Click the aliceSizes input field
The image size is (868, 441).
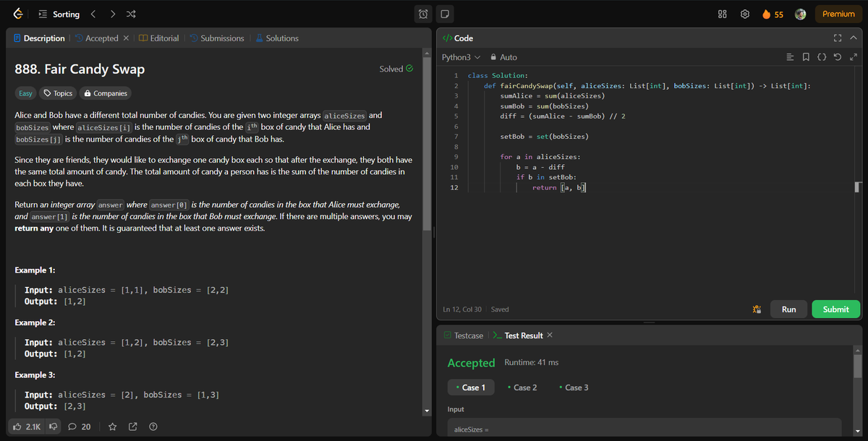tap(644, 428)
